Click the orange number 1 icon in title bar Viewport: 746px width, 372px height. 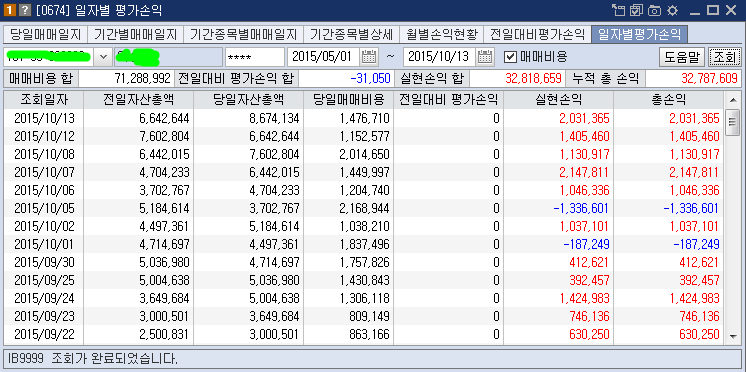pyautogui.click(x=9, y=10)
